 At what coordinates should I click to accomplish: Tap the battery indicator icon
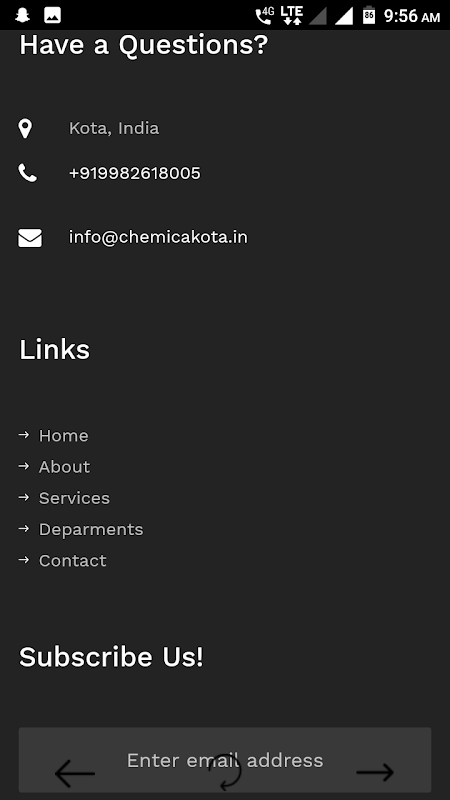[x=369, y=15]
